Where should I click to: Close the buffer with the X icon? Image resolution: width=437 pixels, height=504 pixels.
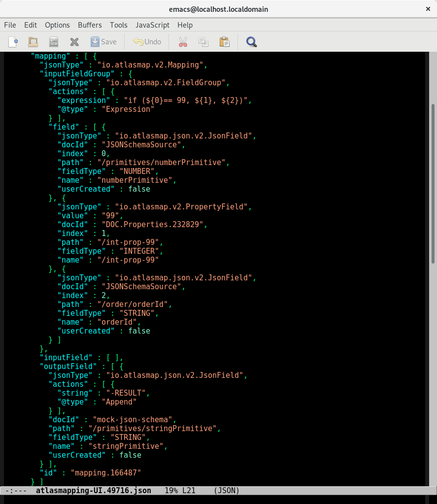[x=74, y=42]
